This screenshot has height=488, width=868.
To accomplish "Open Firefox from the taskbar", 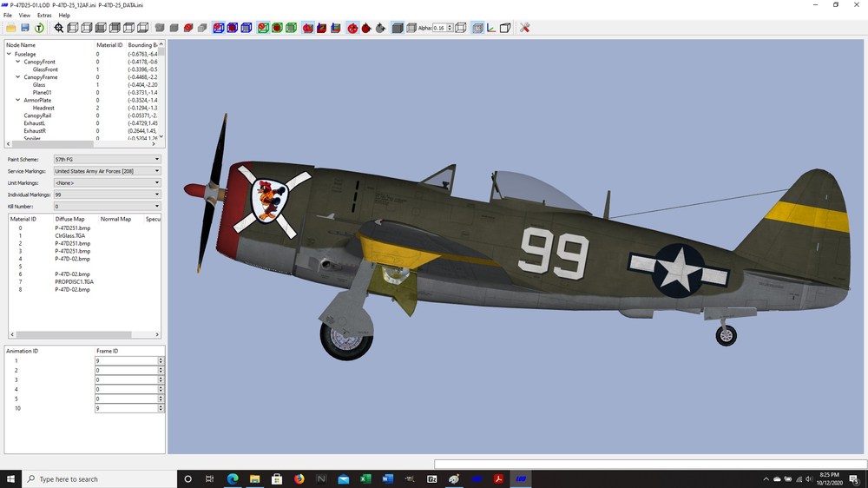I will tap(299, 478).
